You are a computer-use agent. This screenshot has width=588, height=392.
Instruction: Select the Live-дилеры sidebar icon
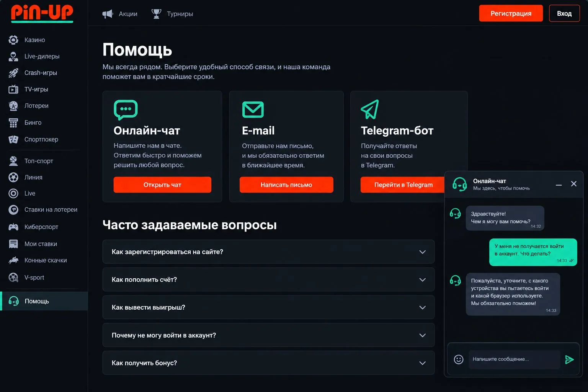point(13,56)
